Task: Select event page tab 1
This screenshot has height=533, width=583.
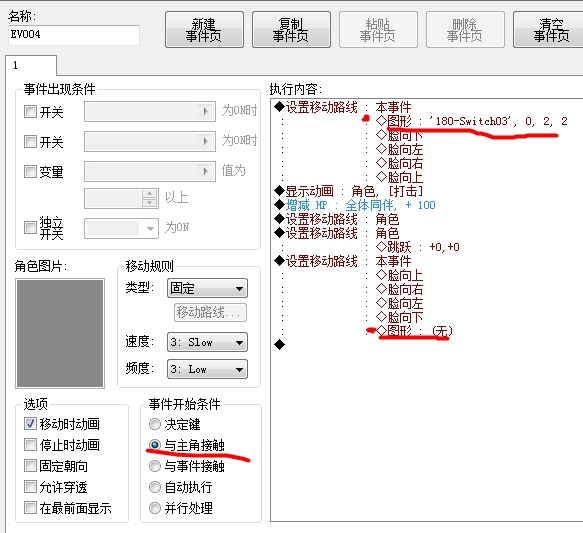Action: click(31, 65)
